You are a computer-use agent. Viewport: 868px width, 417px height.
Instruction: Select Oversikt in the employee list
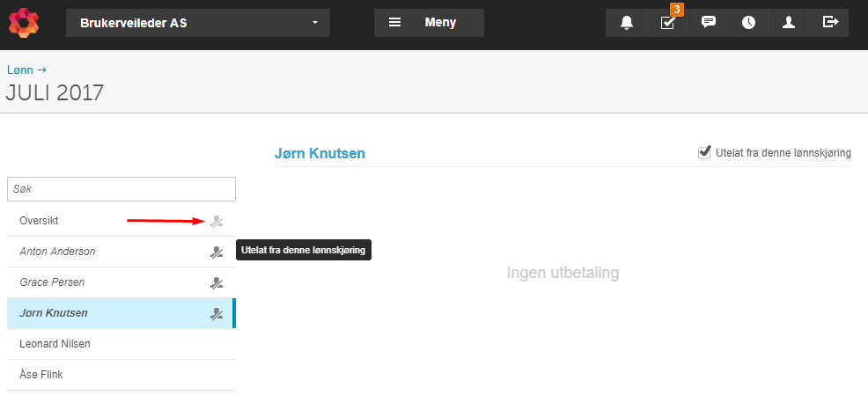[x=121, y=221]
